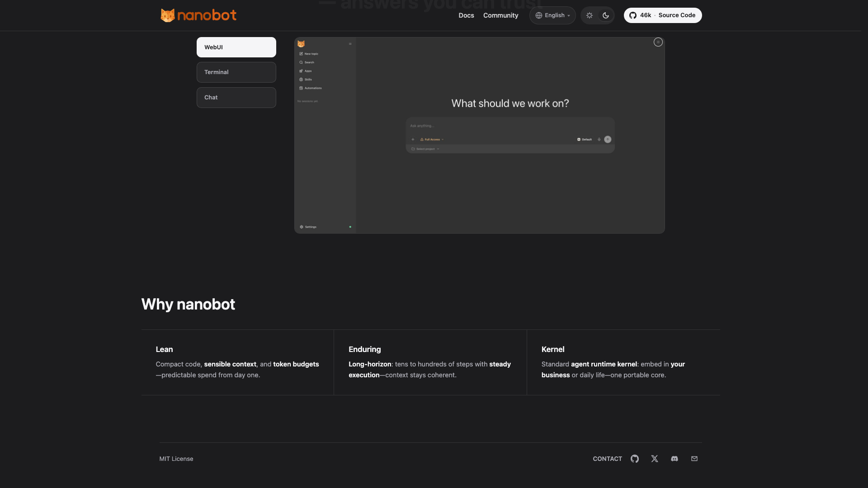Image resolution: width=868 pixels, height=488 pixels.
Task: Open Settings in the WebUI preview sidebar
Action: 308,227
